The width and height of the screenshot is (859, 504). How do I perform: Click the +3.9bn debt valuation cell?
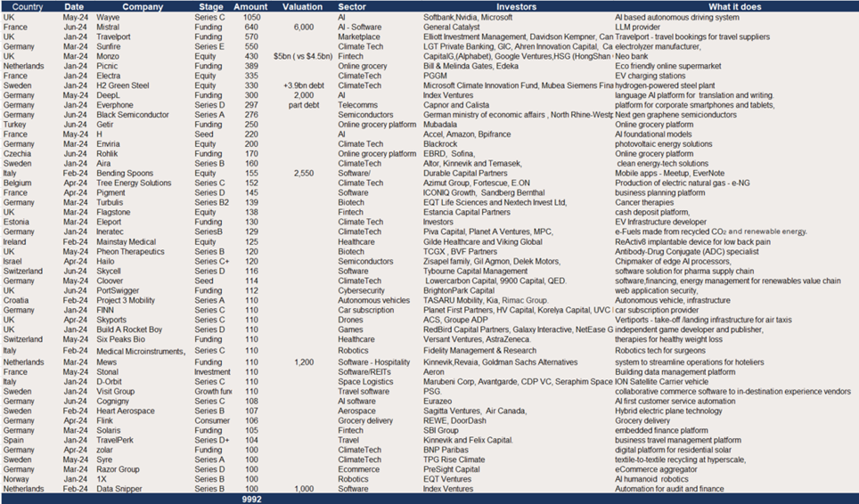(x=304, y=85)
